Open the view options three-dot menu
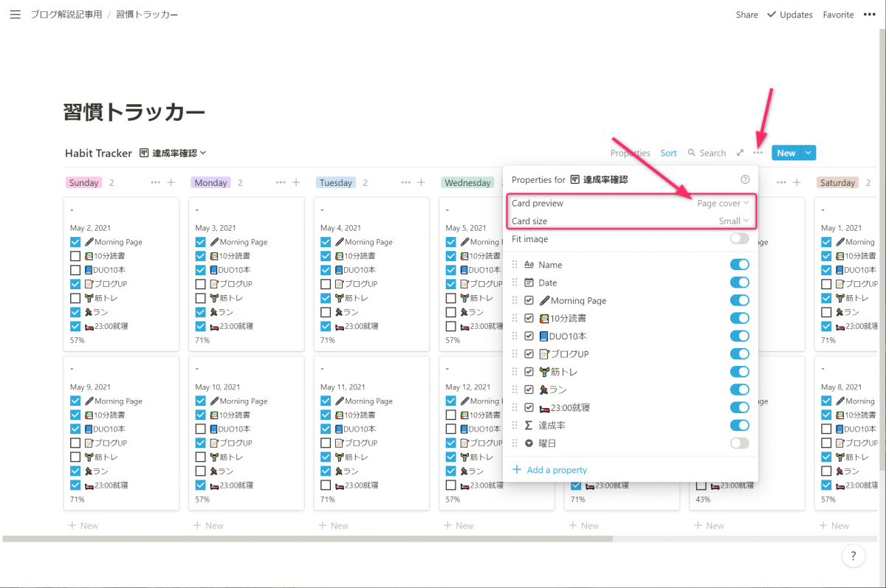886x588 pixels. click(758, 153)
